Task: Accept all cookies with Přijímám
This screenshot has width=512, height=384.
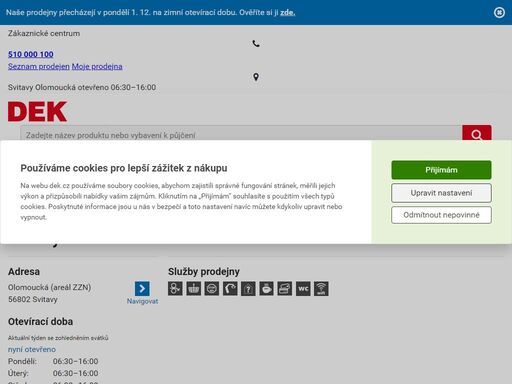Action: click(x=441, y=170)
